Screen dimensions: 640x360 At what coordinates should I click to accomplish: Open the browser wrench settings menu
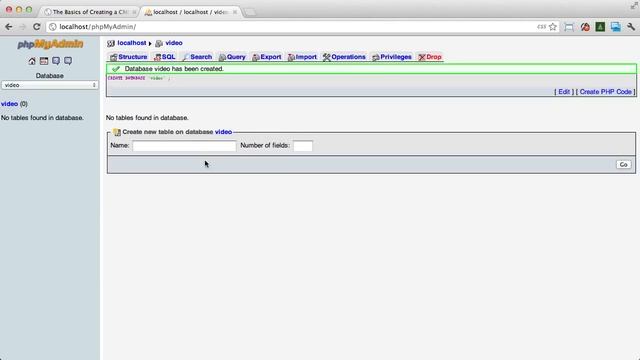(x=631, y=27)
